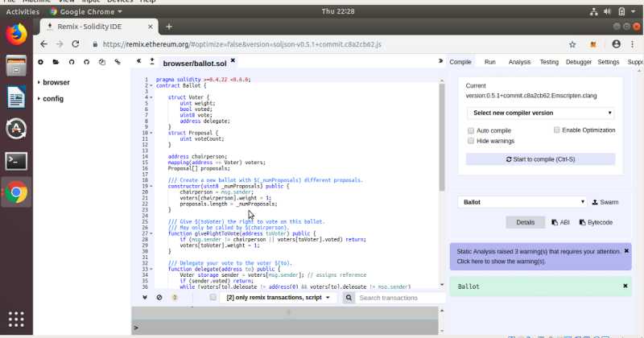This screenshot has height=338, width=644.
Task: Click the pending transactions counter badge
Action: 175,297
